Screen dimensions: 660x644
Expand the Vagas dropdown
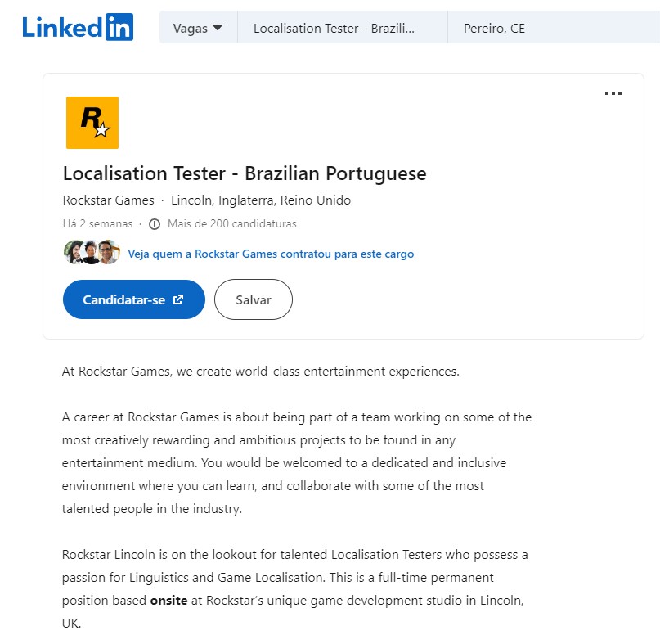coord(197,28)
